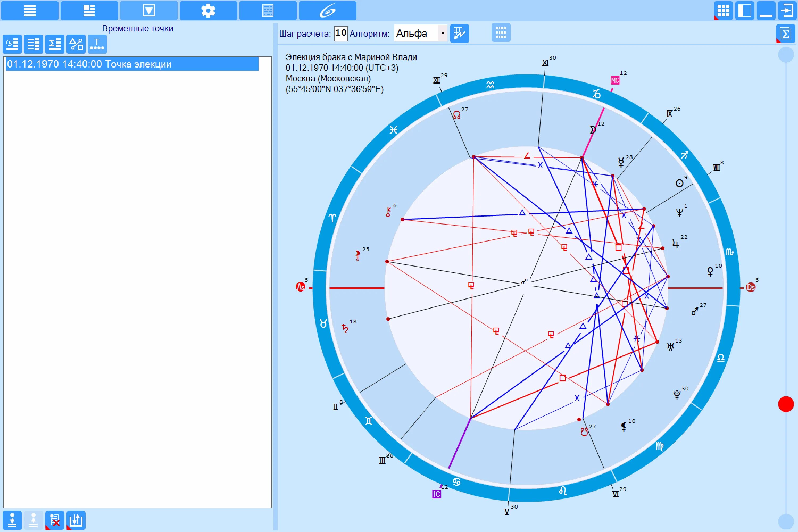Select the 01.12.1970 Точка элекции entry
This screenshot has height=532, width=798.
[132, 64]
